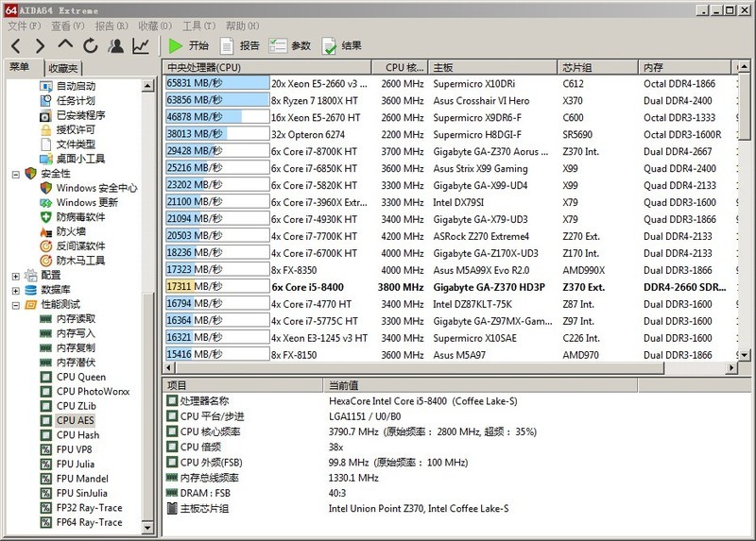This screenshot has height=541, width=756.
Task: Select FP64 Ray-Trace in the tree
Action: [89, 522]
